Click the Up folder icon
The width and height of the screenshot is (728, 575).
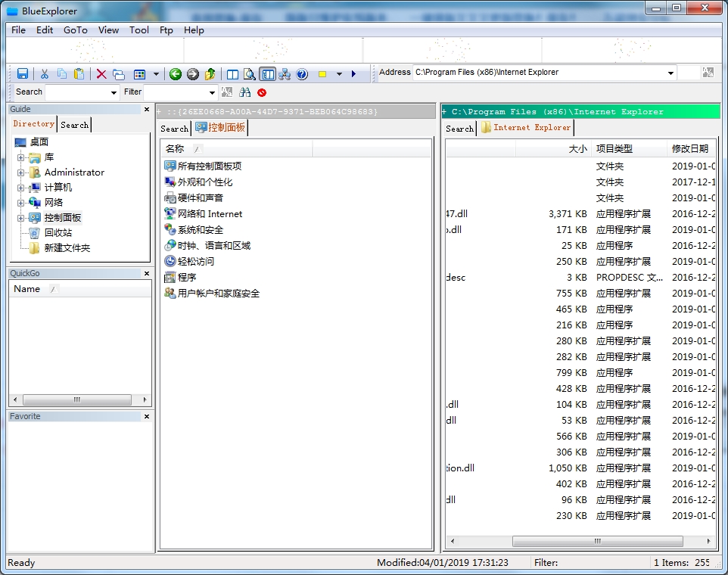(x=210, y=74)
